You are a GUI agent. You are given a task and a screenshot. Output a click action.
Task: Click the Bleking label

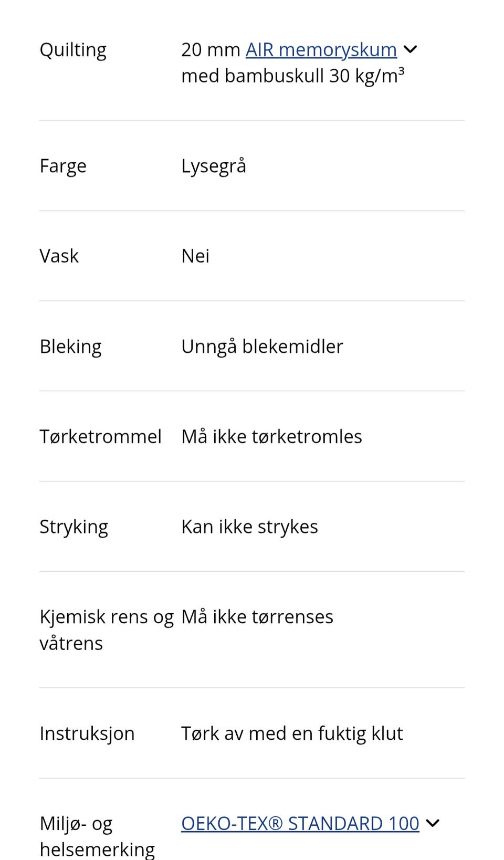(70, 347)
